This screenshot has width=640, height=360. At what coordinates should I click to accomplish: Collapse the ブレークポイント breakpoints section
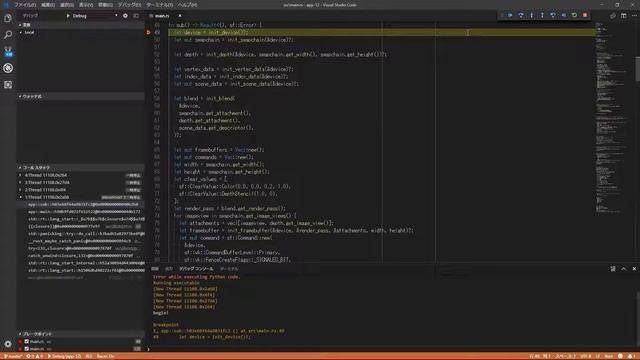80,334
